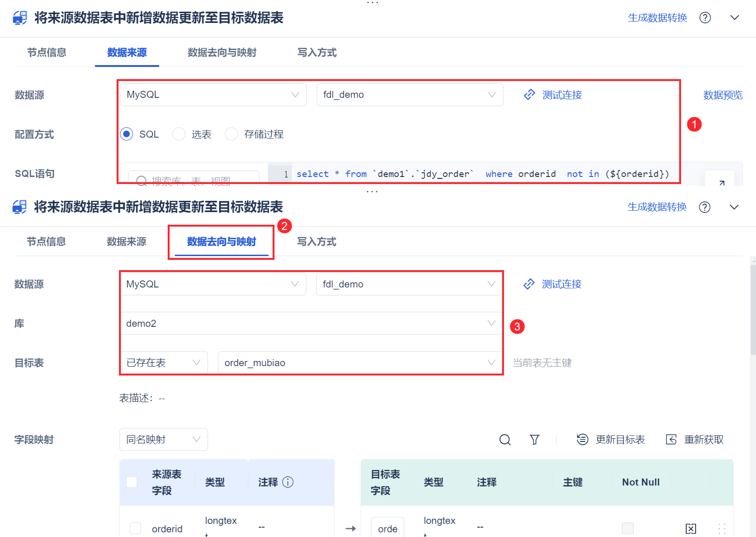
Task: Click the search icon above the mapping table
Action: pyautogui.click(x=505, y=440)
